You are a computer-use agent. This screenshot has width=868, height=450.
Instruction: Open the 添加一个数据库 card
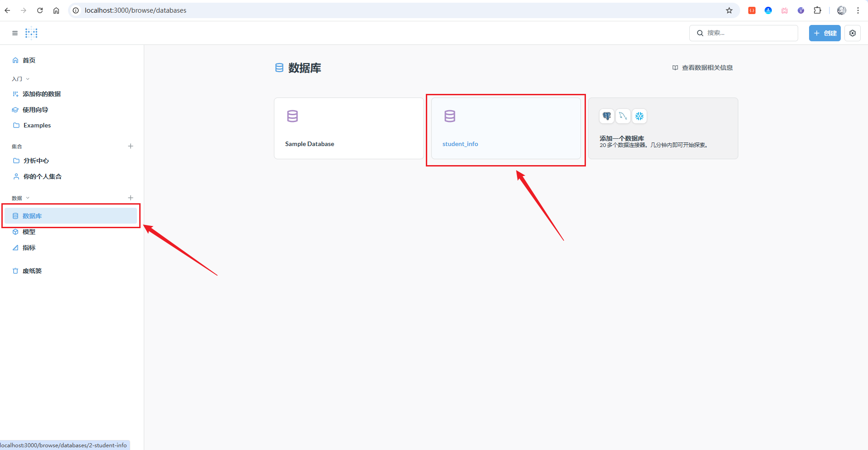(663, 128)
